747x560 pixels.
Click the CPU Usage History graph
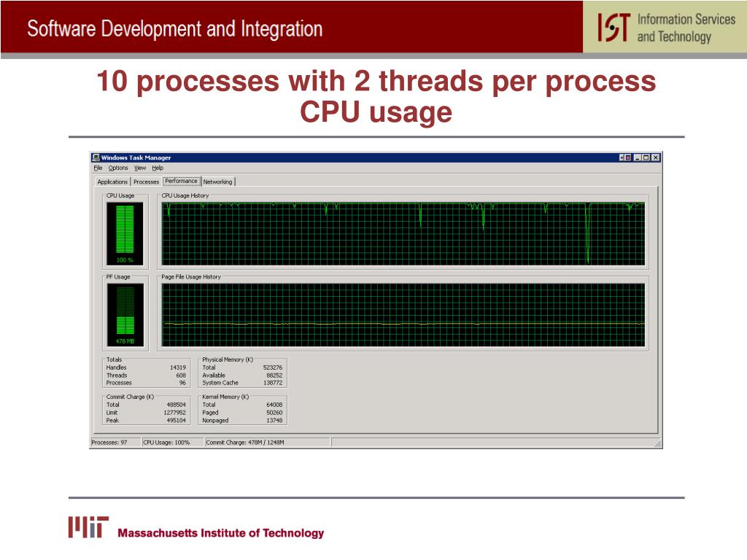point(403,234)
